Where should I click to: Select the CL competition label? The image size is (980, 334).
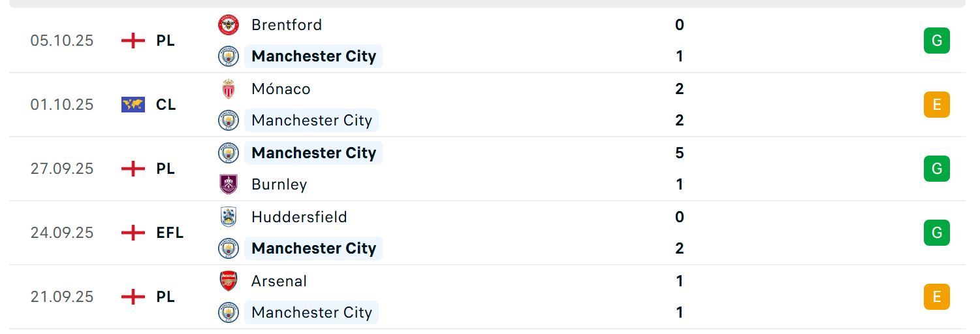click(x=166, y=105)
